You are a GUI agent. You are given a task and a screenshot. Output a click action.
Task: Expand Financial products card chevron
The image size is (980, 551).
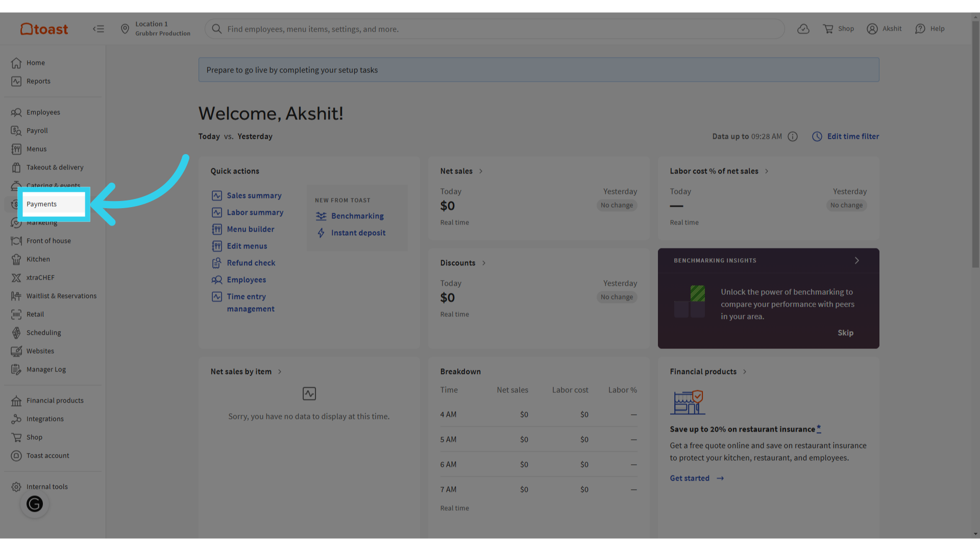[745, 371]
